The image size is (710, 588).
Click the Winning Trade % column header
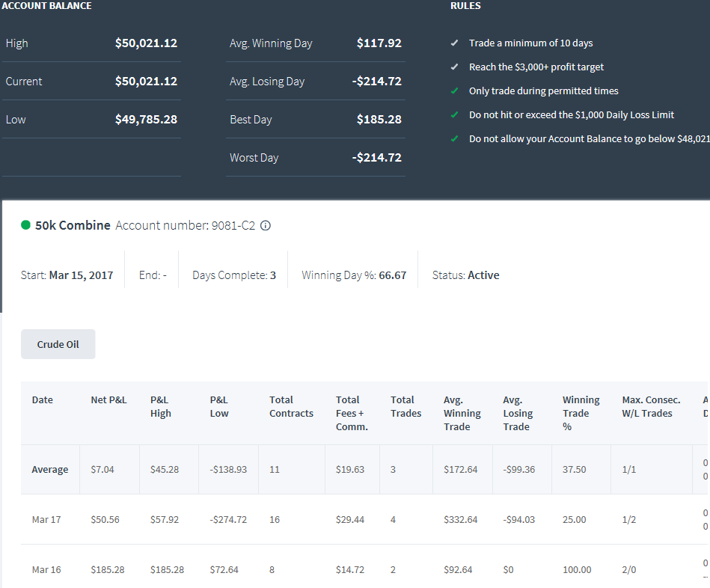[581, 413]
